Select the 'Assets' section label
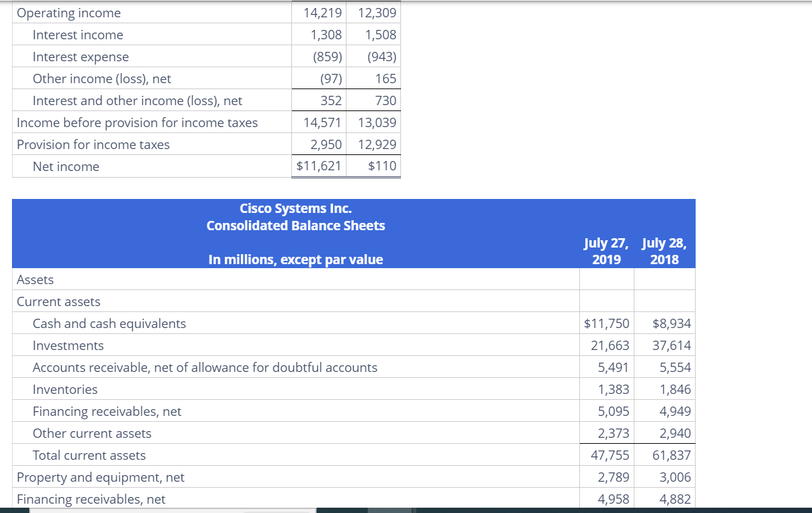This screenshot has height=513, width=812. [35, 279]
